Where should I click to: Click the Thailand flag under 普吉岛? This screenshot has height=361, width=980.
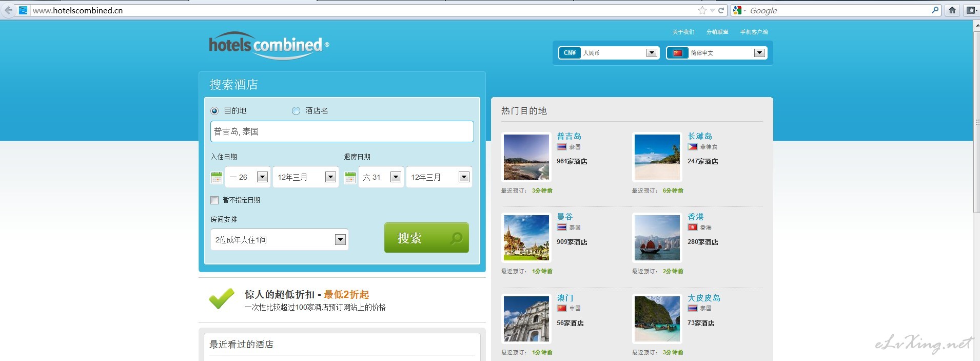[x=562, y=147]
